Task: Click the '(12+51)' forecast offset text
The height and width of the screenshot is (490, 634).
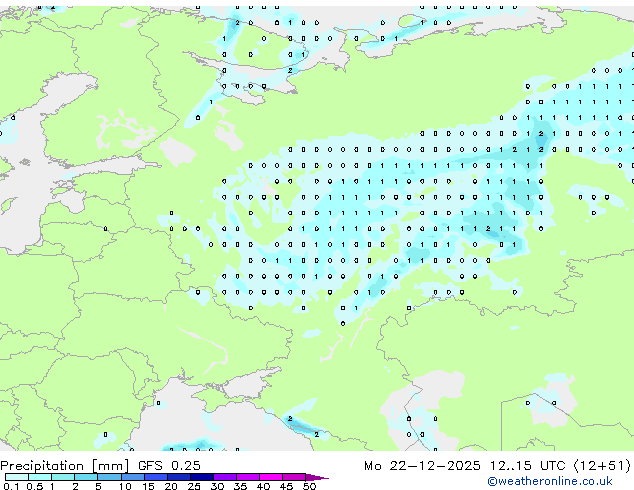Action: point(602,466)
